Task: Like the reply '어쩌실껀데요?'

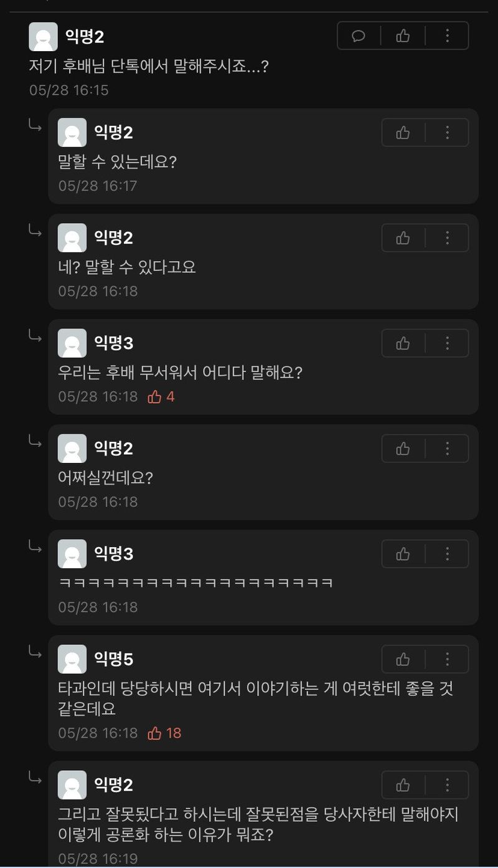Action: (403, 449)
